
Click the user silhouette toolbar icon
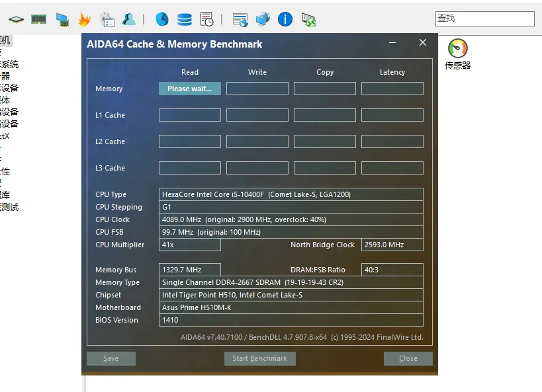[129, 19]
